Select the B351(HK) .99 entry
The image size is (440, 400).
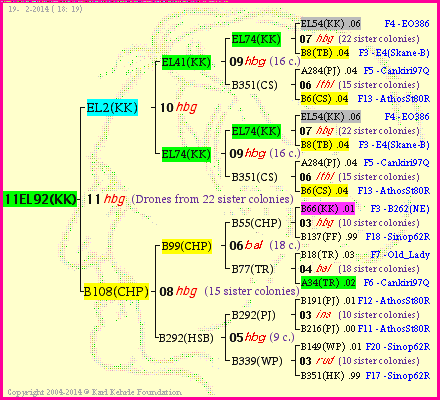coord(330,376)
